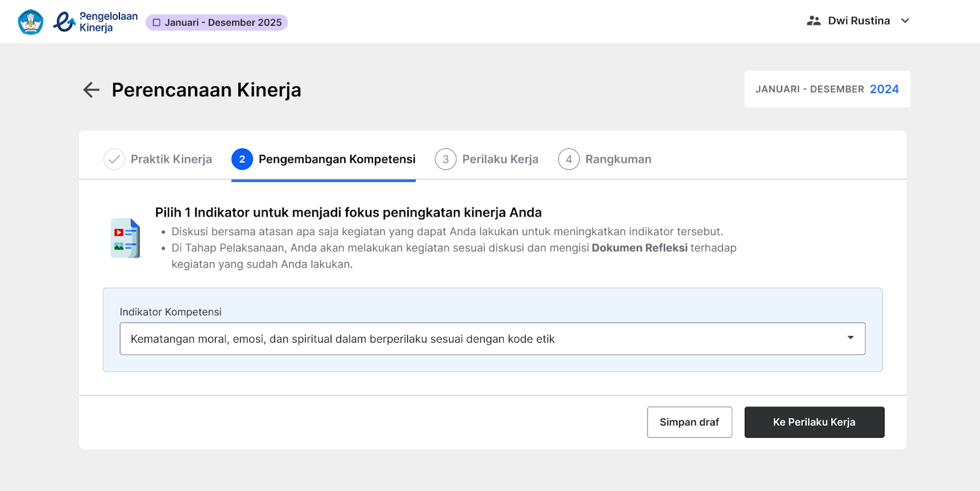Click the checkmark circle for Praktik Kinerja

[x=114, y=159]
